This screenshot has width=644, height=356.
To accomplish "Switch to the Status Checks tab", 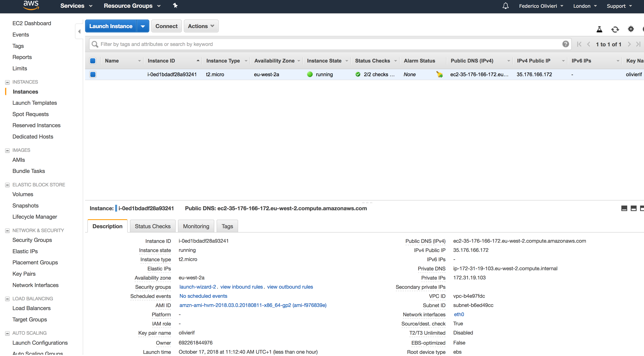I will (x=152, y=226).
